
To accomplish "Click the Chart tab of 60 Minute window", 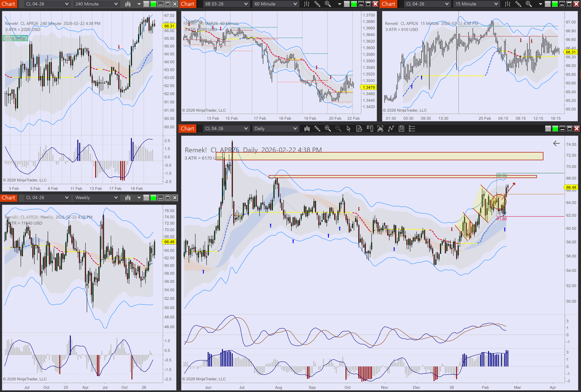I will click(188, 4).
